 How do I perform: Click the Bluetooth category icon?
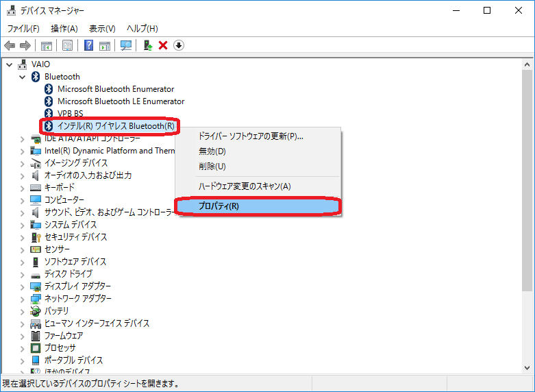[x=36, y=77]
